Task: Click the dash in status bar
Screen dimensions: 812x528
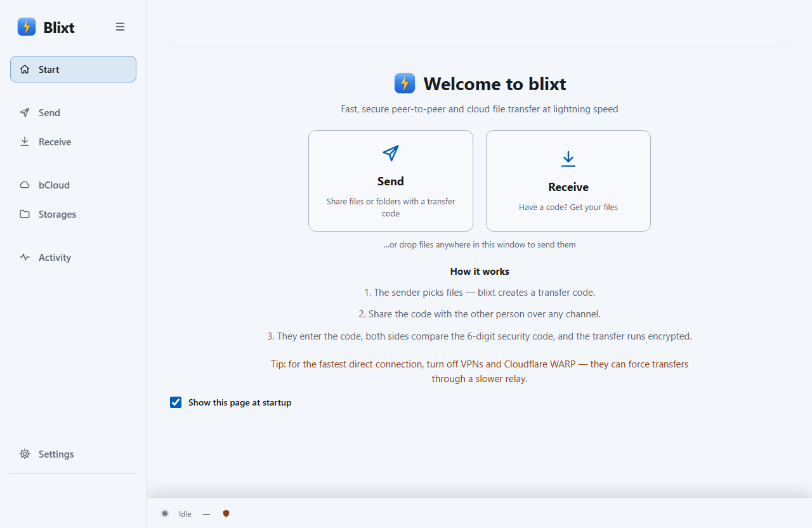Action: click(x=206, y=514)
